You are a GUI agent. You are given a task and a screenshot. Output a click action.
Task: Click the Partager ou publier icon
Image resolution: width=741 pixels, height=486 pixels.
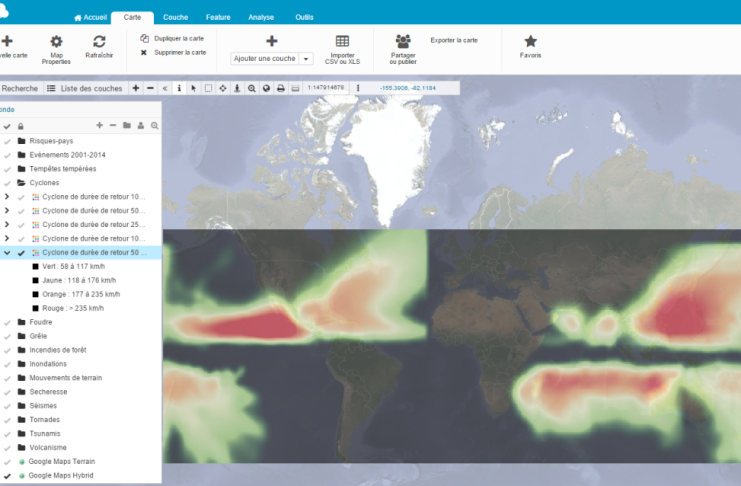click(403, 41)
